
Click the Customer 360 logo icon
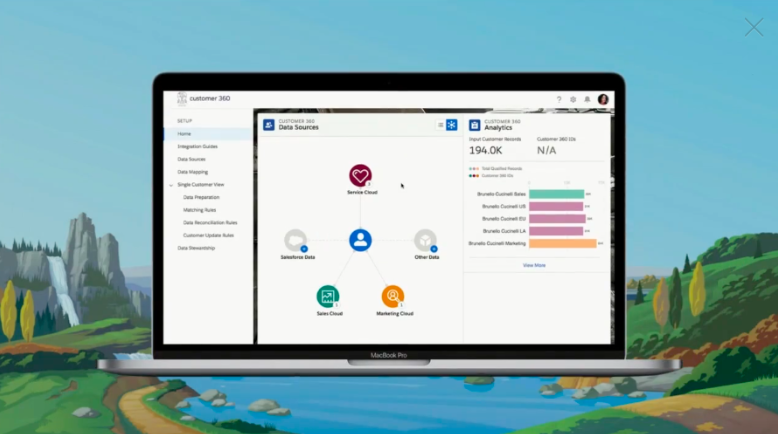click(x=182, y=98)
